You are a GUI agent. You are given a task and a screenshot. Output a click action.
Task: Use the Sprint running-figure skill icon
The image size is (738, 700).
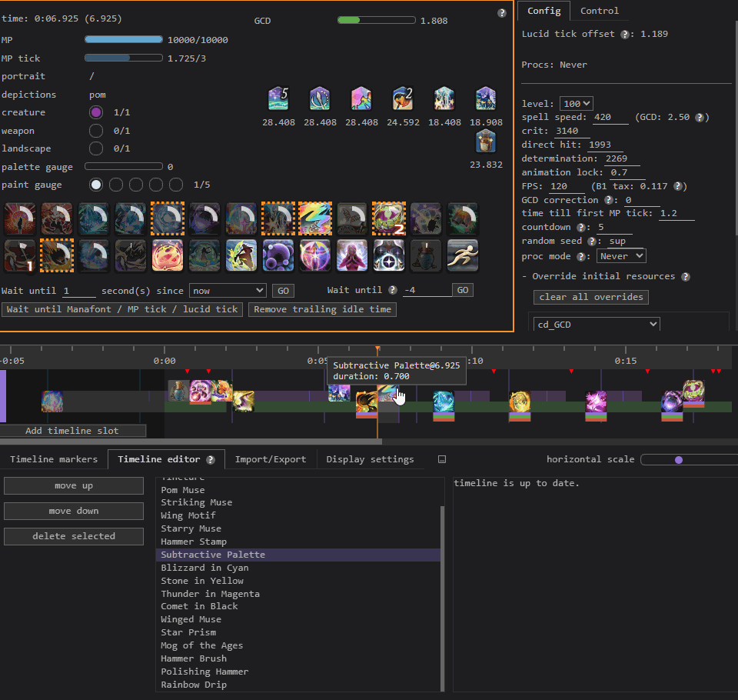click(x=462, y=255)
